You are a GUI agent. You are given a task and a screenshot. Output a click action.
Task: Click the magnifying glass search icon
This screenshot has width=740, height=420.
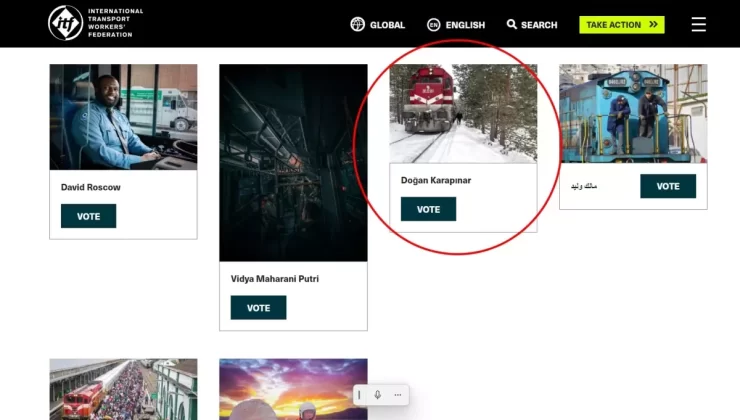(x=512, y=24)
